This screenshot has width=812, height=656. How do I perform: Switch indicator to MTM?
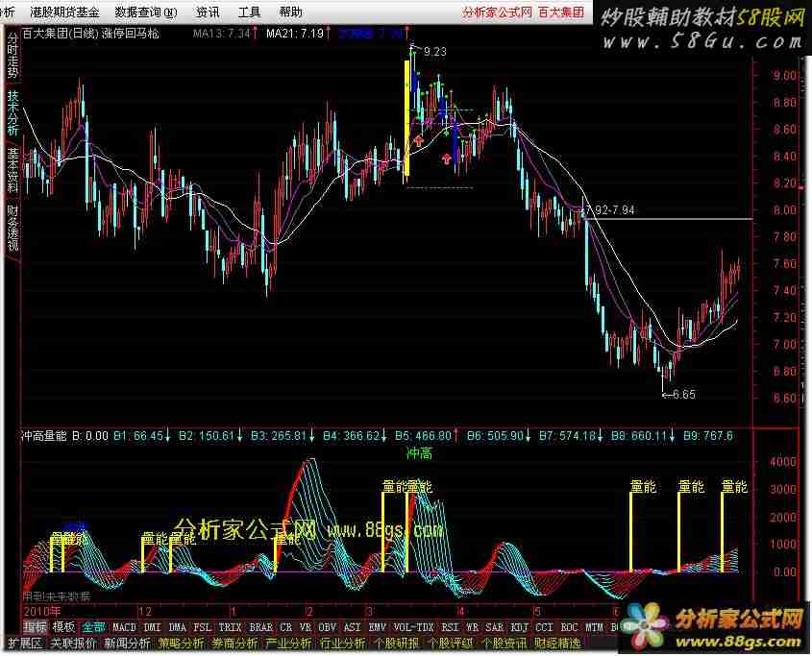pos(594,627)
